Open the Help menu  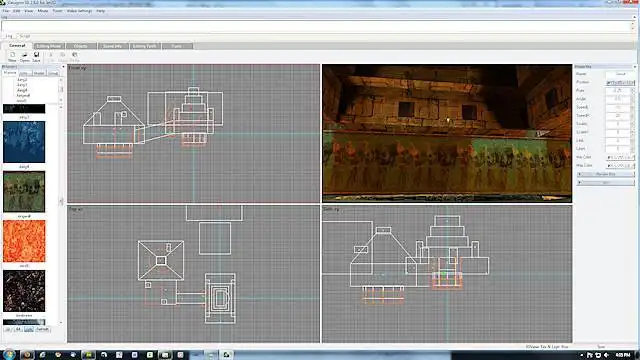tap(100, 11)
